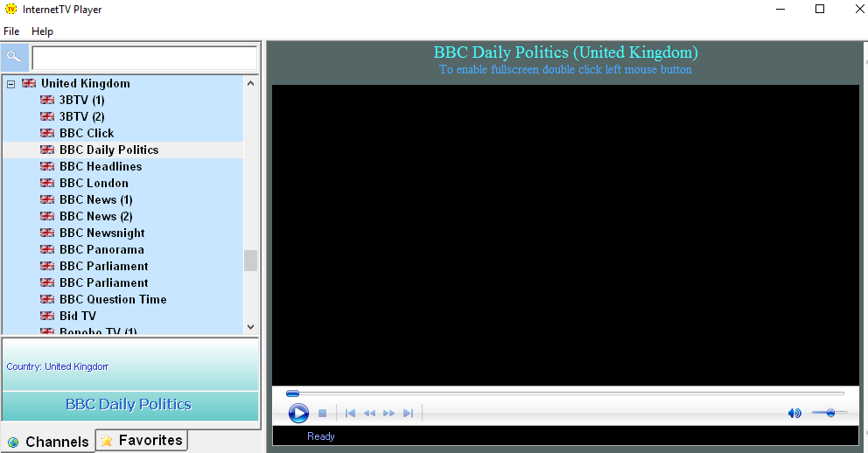Viewport: 868px width, 453px height.
Task: Switch to the Favorites tab
Action: [142, 441]
